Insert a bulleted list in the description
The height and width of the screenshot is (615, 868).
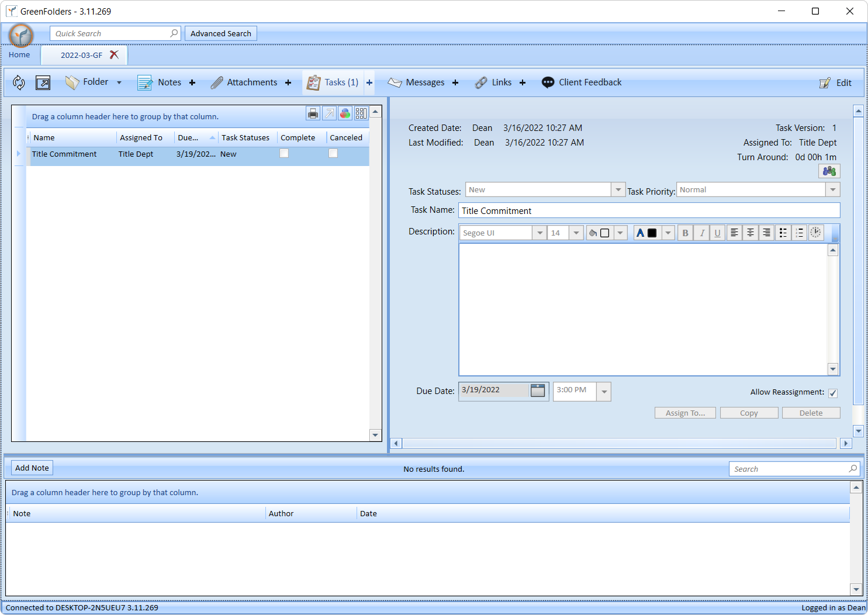[783, 233]
